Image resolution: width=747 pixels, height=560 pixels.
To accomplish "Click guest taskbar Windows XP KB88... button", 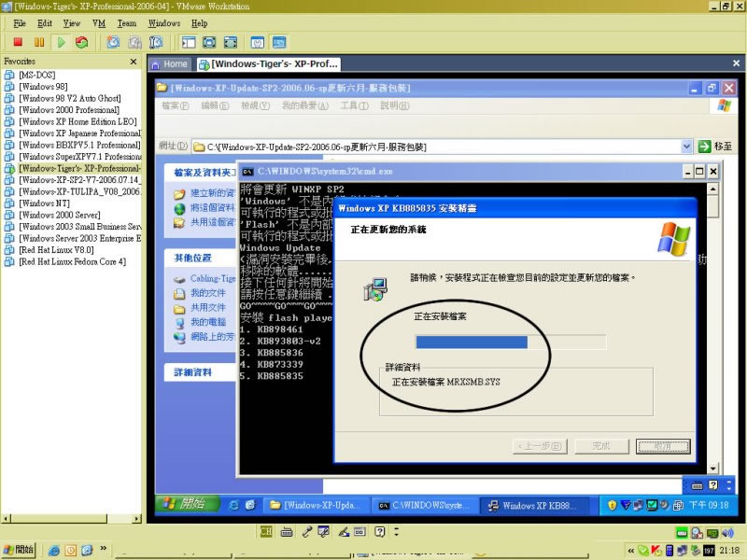I will point(533,505).
